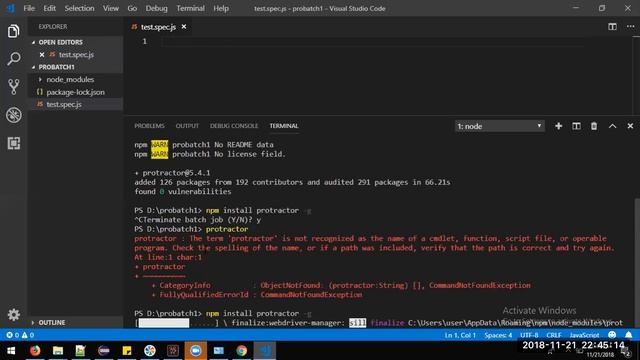
Task: Change encoding via 'UTF-8' status item
Action: [529, 335]
